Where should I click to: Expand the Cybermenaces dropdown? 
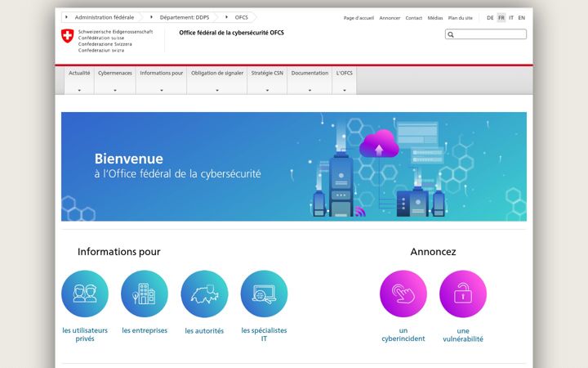pos(115,80)
